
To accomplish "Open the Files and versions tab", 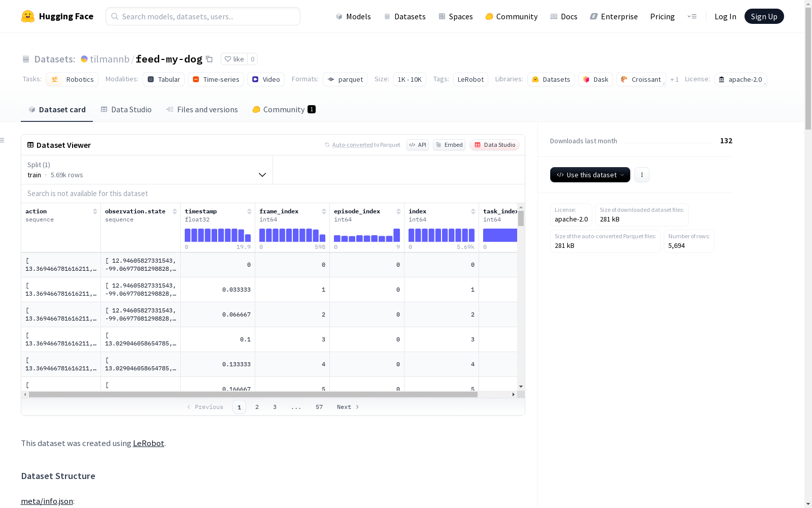I will click(202, 110).
